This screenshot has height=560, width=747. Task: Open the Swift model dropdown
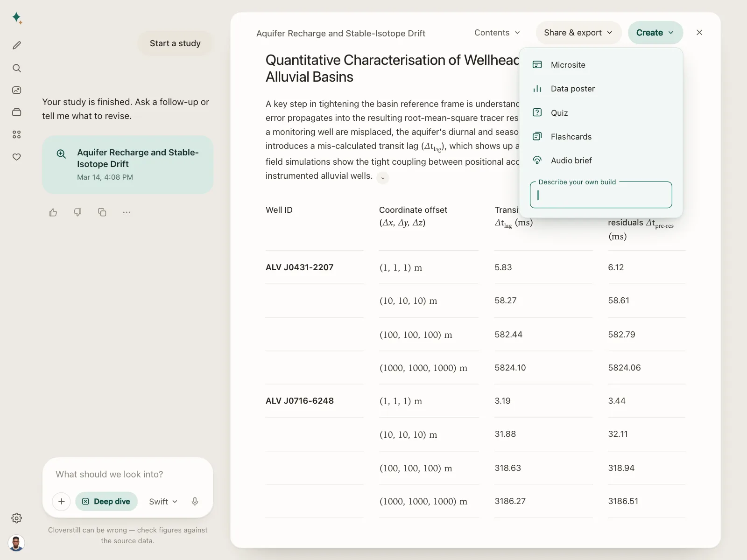click(x=163, y=502)
